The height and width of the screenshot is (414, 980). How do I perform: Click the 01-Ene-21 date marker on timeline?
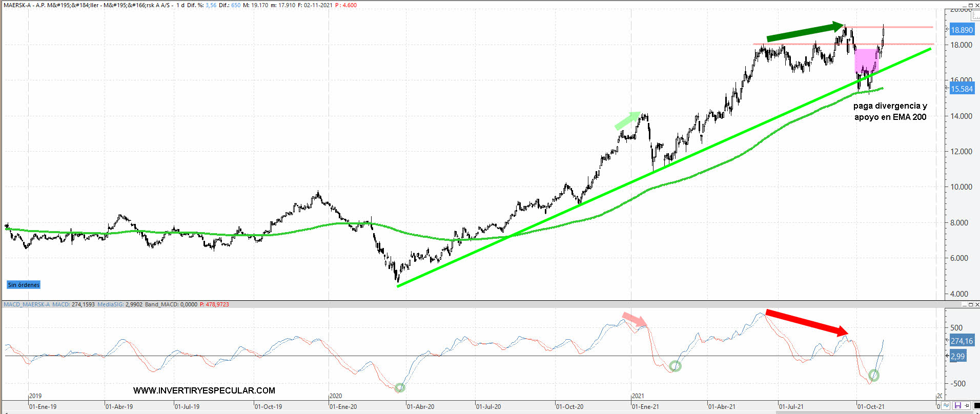tap(645, 407)
